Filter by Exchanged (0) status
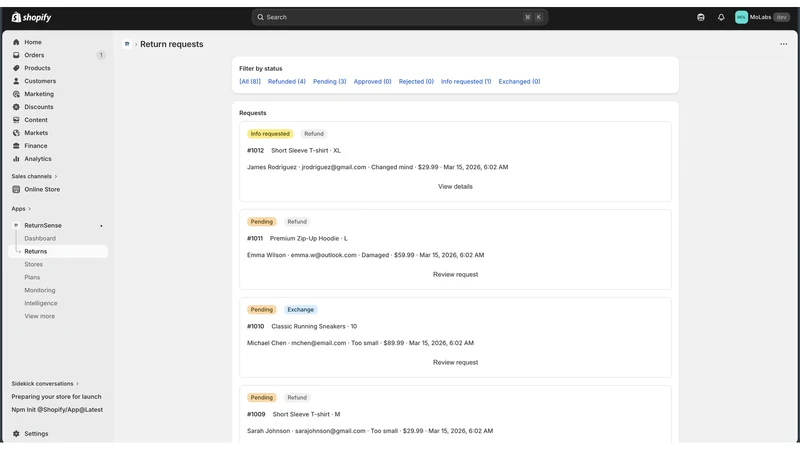Viewport: 800px width, 450px height. coord(519,82)
